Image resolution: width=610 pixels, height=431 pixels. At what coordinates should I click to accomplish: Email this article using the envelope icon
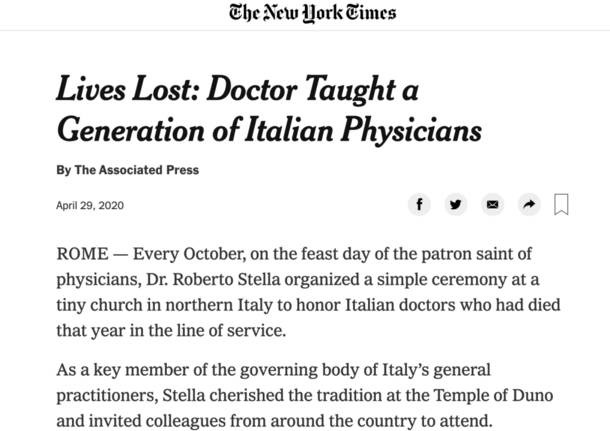(492, 204)
